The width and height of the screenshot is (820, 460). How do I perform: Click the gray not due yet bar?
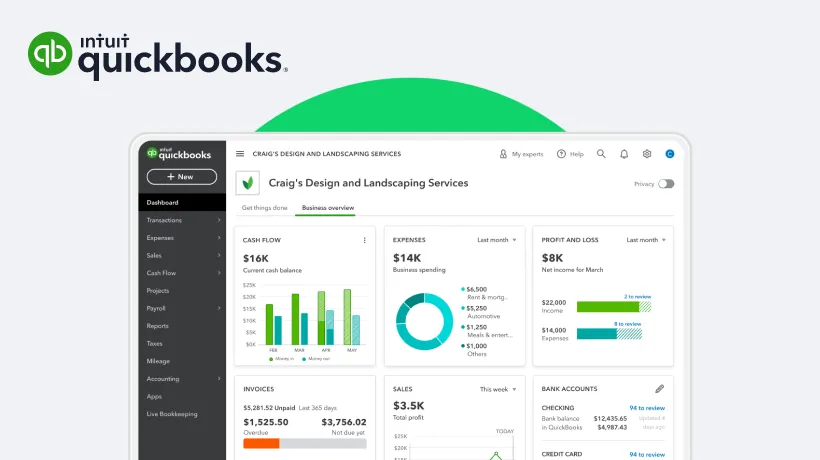coord(323,444)
